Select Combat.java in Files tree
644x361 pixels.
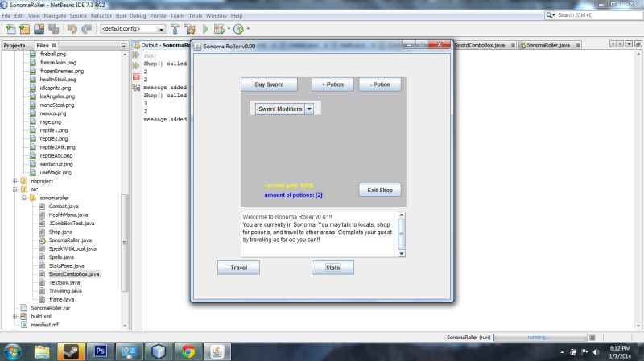coord(64,207)
